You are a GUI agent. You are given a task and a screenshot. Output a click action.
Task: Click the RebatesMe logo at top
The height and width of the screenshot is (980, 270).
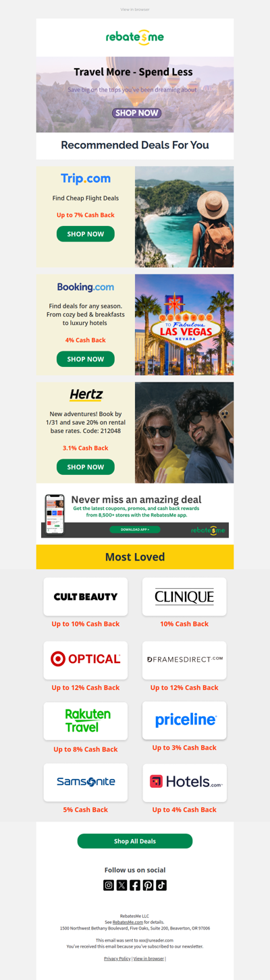pos(135,37)
